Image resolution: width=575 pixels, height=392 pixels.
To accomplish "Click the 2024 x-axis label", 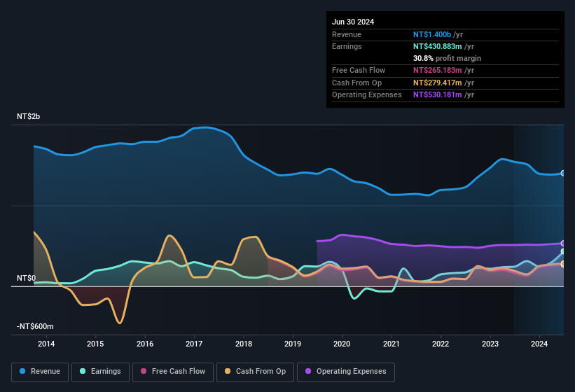I will (x=539, y=344).
